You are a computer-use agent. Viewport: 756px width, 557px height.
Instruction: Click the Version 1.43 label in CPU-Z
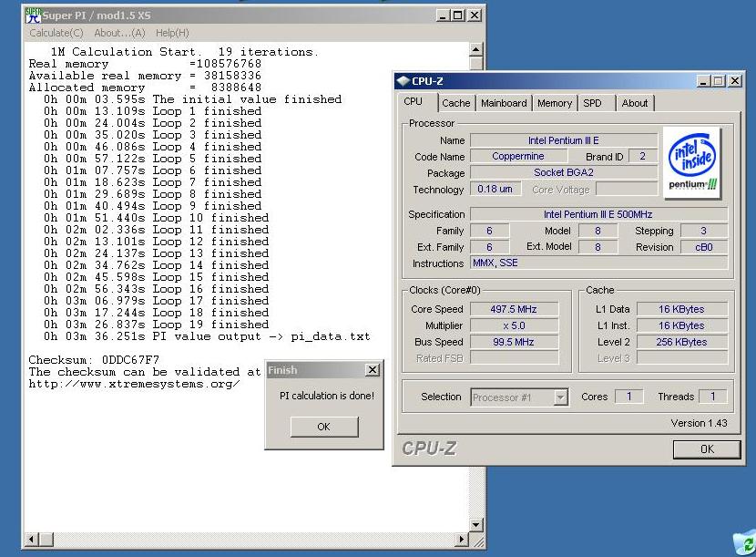pos(699,423)
